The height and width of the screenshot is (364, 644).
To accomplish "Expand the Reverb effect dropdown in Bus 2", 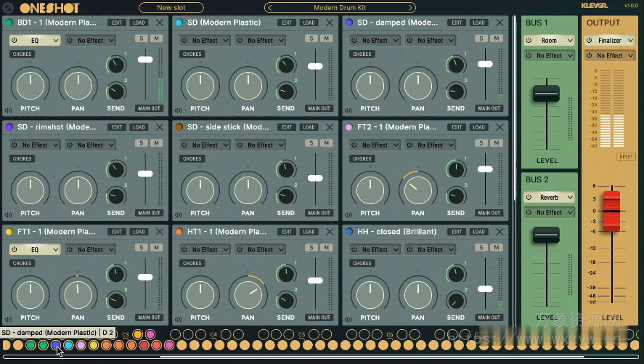I will [550, 198].
